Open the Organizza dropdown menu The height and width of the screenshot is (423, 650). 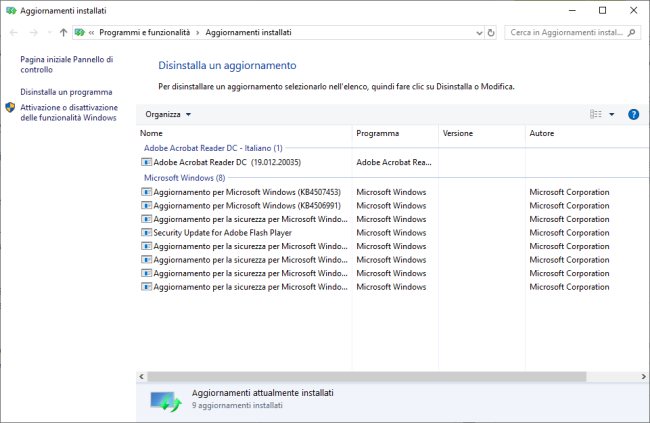click(x=167, y=114)
